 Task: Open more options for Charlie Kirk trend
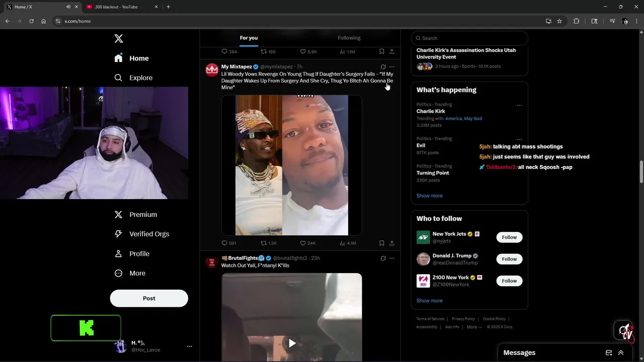coord(519,106)
